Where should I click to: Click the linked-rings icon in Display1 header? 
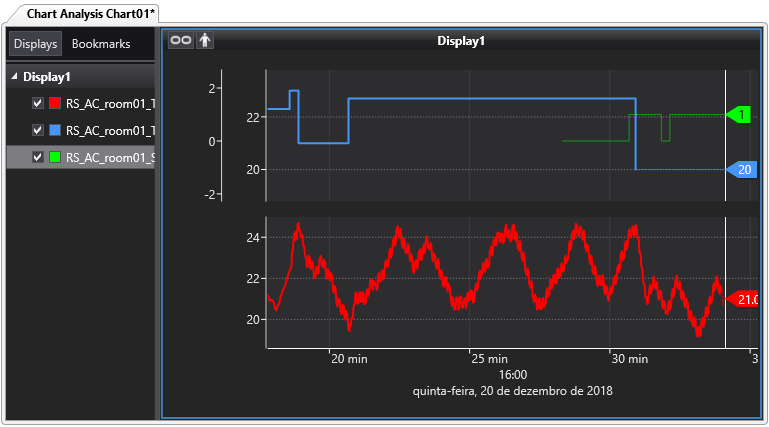coord(180,41)
